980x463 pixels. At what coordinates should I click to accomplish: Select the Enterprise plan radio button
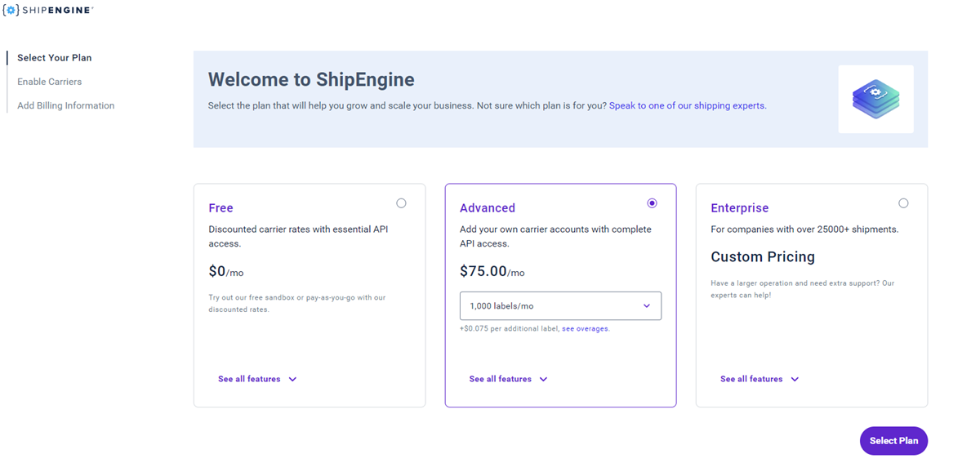(x=903, y=203)
